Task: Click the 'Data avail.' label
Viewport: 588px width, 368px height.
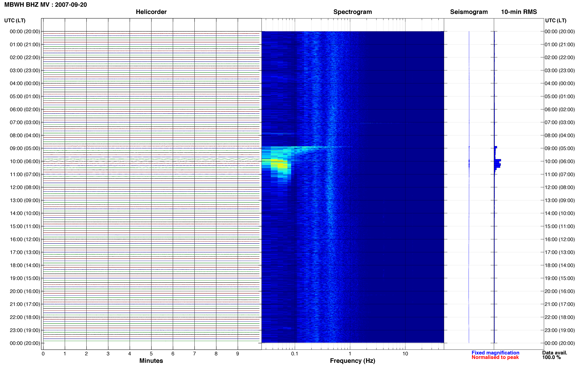Action: (x=555, y=353)
